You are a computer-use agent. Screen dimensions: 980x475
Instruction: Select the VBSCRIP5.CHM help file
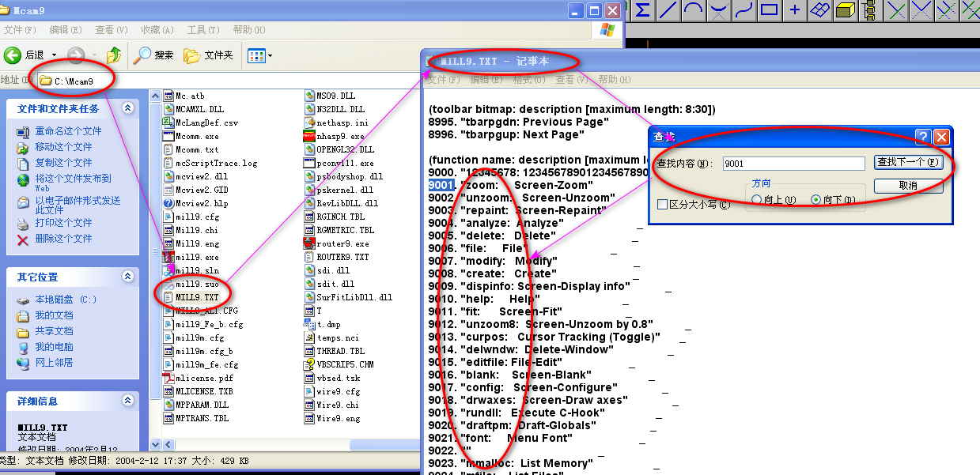tap(339, 364)
